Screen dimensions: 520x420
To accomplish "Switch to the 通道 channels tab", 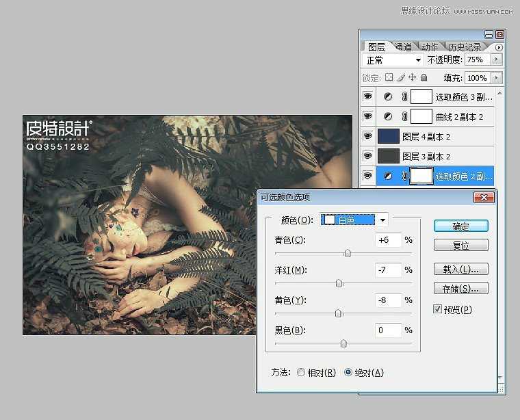I will pyautogui.click(x=403, y=47).
